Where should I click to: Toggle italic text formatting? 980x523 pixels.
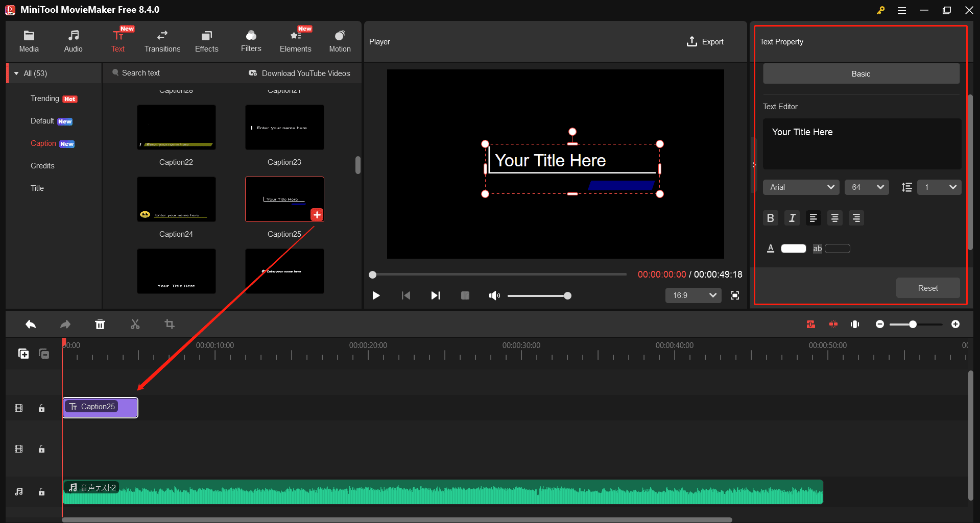coord(792,218)
